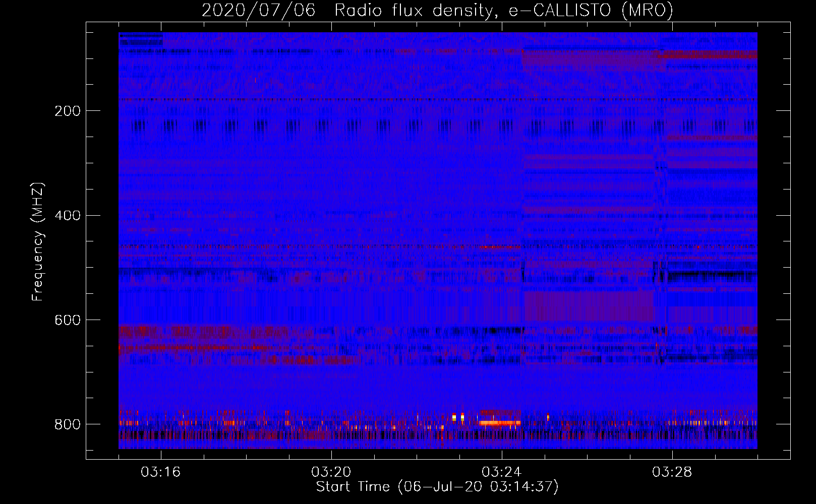This screenshot has height=504, width=816.
Task: Select the 200 frequency tick label
Action: pyautogui.click(x=68, y=111)
